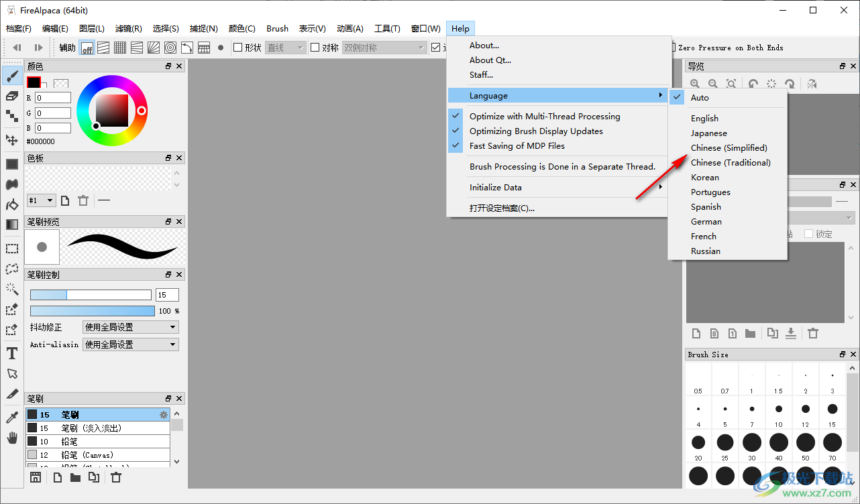Select 铅笔 (Canvas) brush in list
860x504 pixels.
98,455
